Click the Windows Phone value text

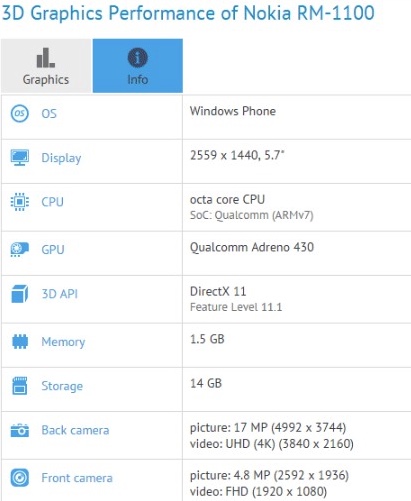(x=233, y=111)
